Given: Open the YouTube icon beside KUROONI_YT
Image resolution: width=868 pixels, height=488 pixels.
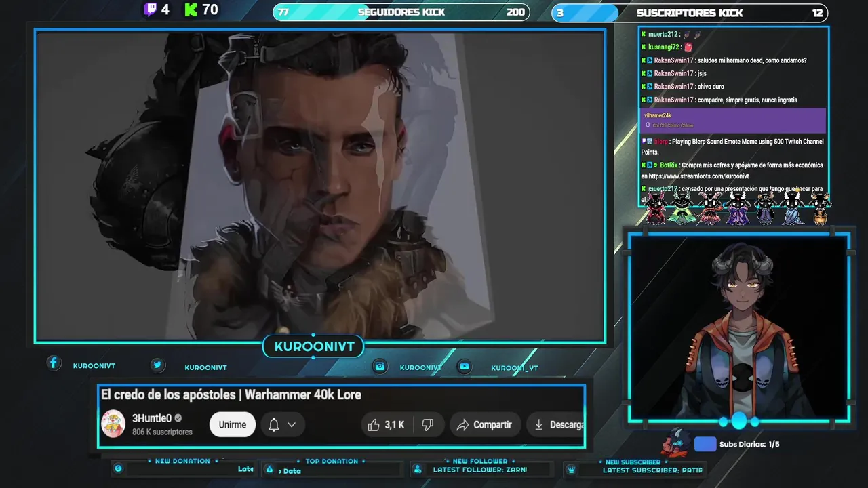Looking at the screenshot, I should [465, 366].
